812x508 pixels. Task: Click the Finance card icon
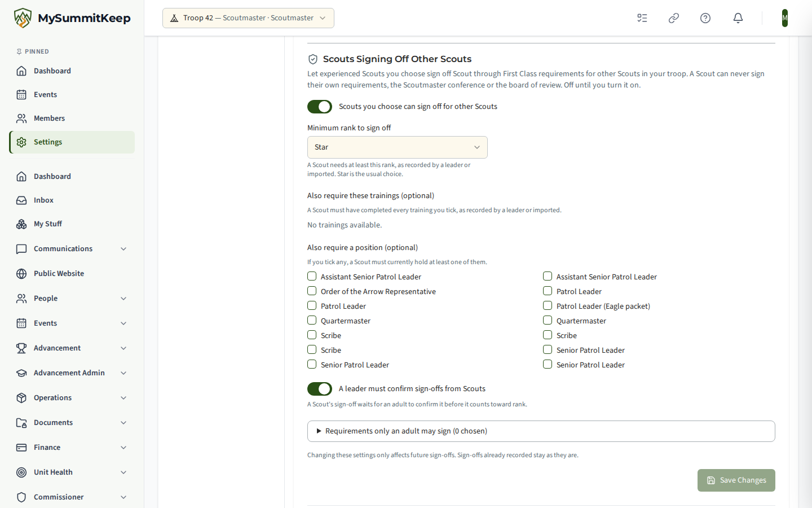[x=21, y=448]
